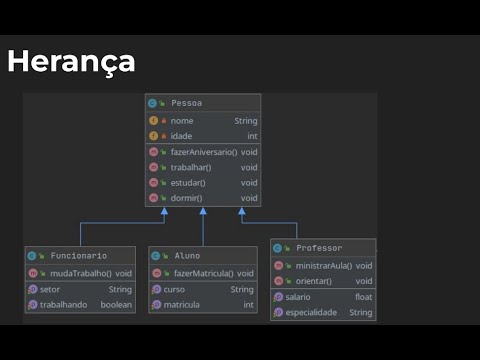Click the class icon beside Professor
Screen dimensions: 480x360
click(x=277, y=248)
